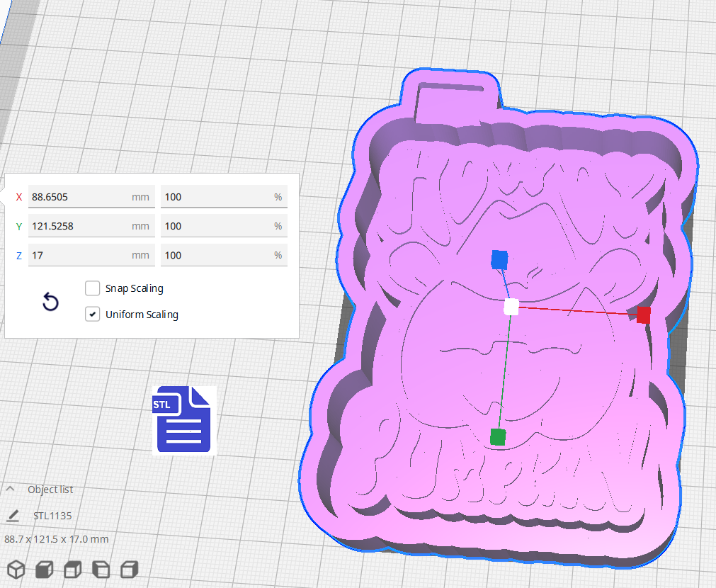Click the red X-axis scale handle
Viewport: 716px width, 588px height.
click(x=643, y=315)
